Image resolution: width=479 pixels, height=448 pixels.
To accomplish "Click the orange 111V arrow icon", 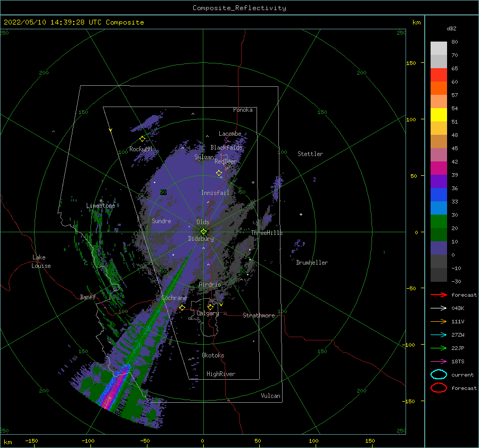I will point(439,321).
